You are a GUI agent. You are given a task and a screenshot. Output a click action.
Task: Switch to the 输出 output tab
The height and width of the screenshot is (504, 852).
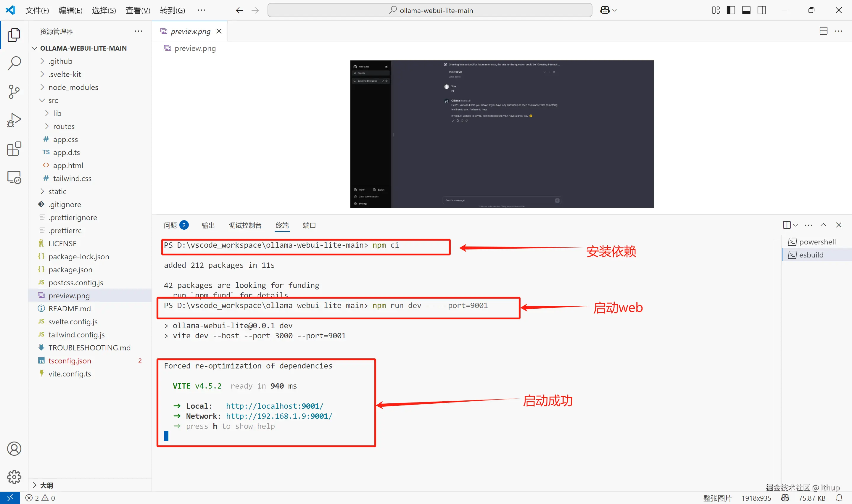pos(208,225)
